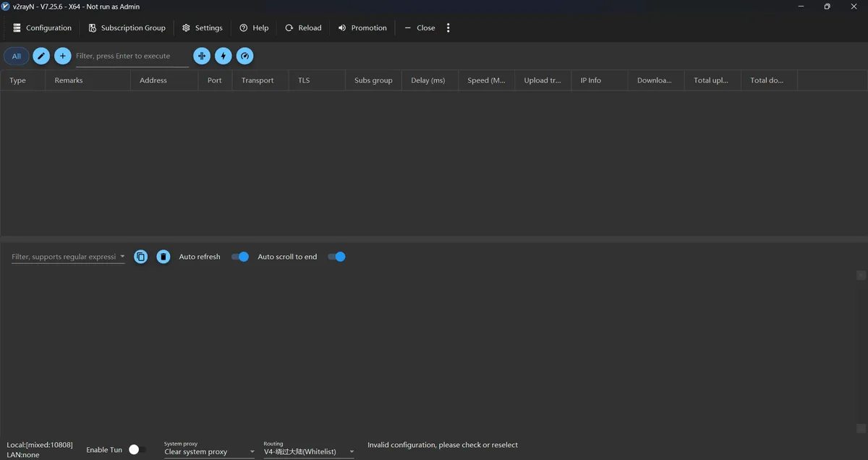Click the v2rayN app icon in title bar
The width and height of the screenshot is (868, 460).
pyautogui.click(x=6, y=7)
